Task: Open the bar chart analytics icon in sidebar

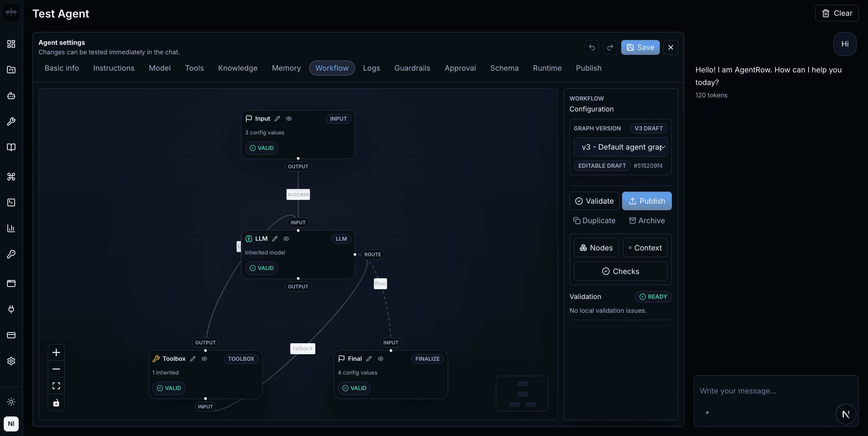Action: [11, 228]
